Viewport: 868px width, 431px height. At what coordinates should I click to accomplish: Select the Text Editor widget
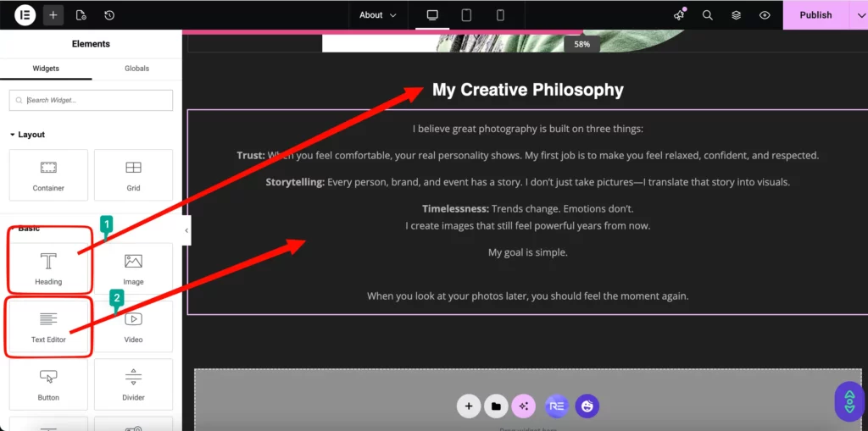click(x=48, y=327)
